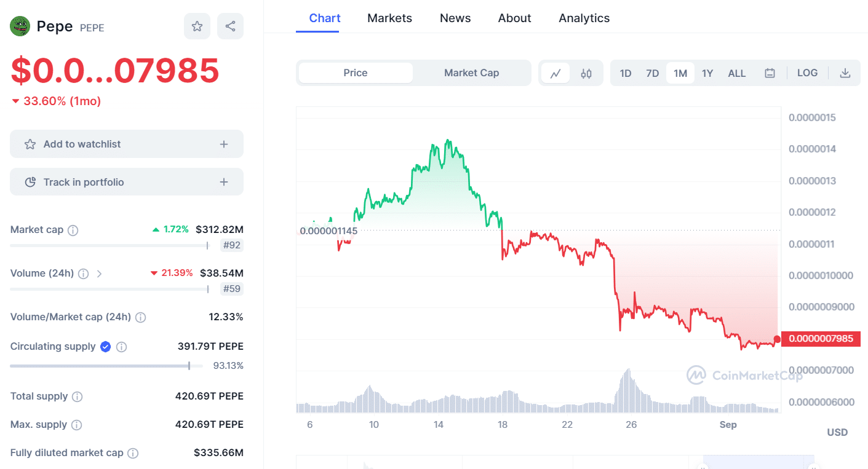Click the 33.60% (1mo) price change
Image resolution: width=868 pixels, height=469 pixels.
tap(56, 101)
